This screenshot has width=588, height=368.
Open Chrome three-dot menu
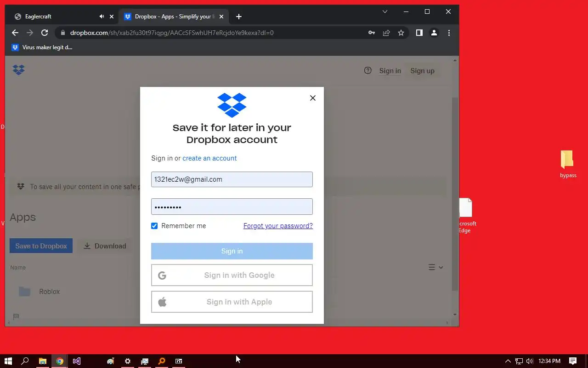tap(449, 33)
